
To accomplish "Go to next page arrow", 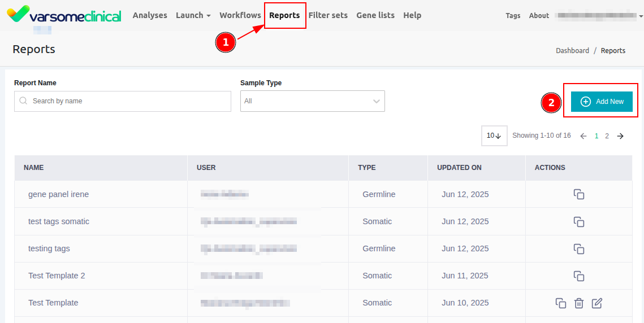I will (620, 136).
